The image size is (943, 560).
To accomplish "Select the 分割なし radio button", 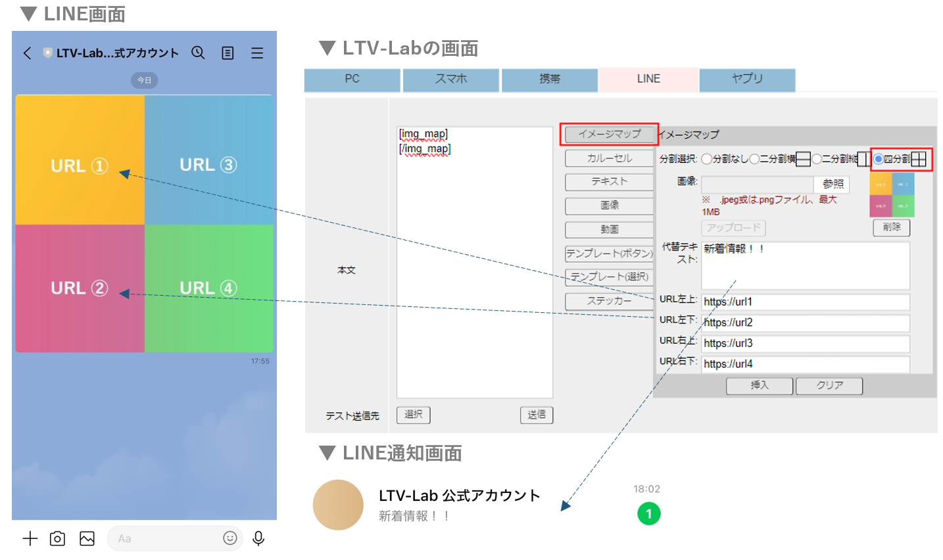I will [x=706, y=159].
